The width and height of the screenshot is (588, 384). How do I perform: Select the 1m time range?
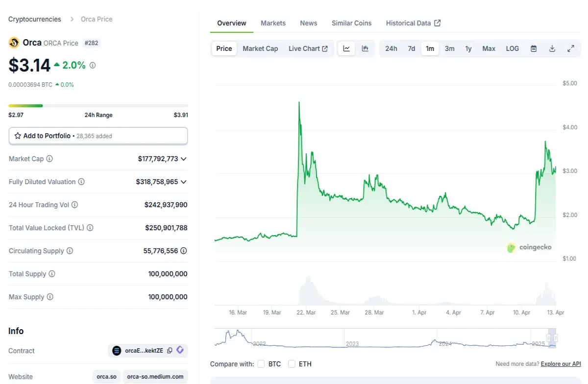(x=430, y=48)
